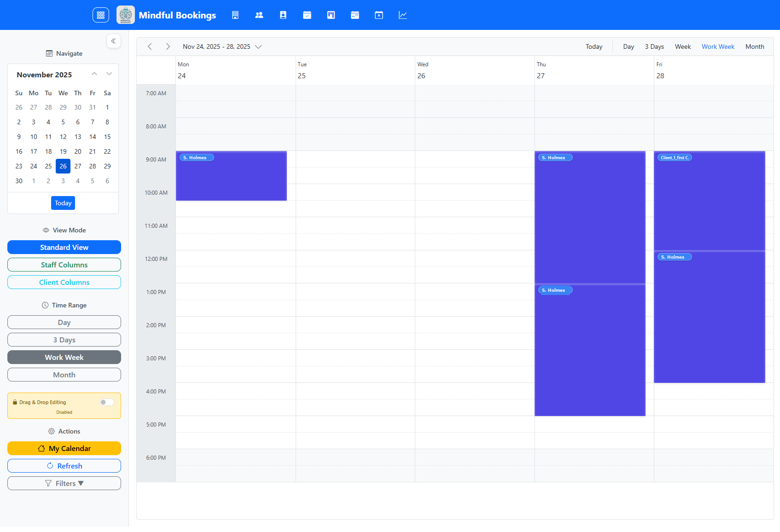Click Fri 28 column header

714,70
